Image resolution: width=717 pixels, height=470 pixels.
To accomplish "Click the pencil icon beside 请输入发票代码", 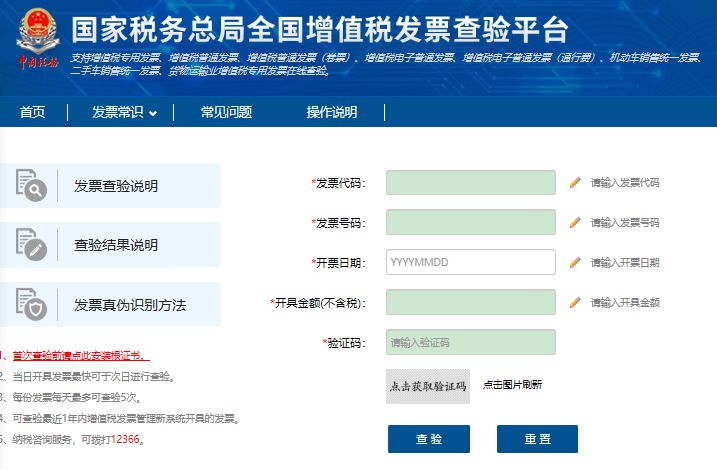I will click(x=575, y=183).
